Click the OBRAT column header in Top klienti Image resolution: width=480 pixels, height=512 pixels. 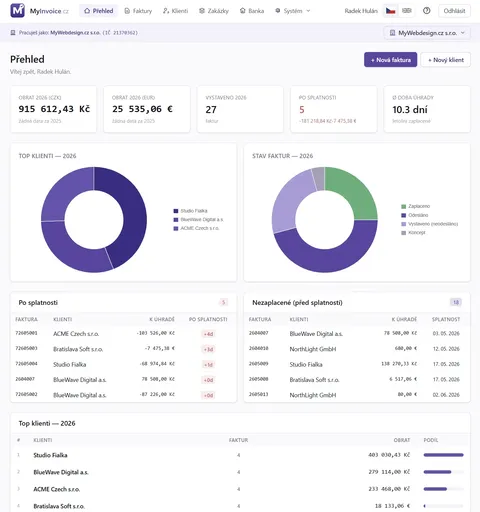click(402, 440)
